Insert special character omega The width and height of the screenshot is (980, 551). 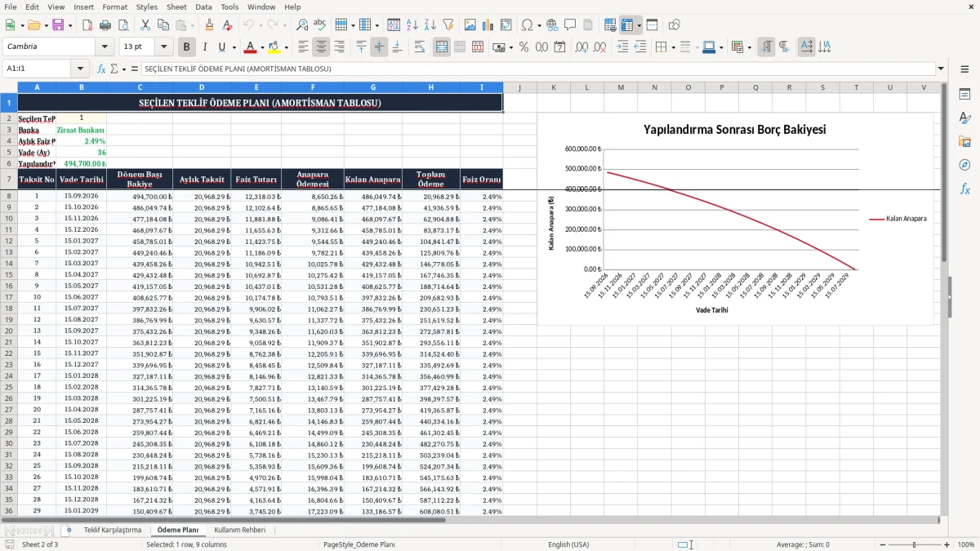tap(527, 25)
